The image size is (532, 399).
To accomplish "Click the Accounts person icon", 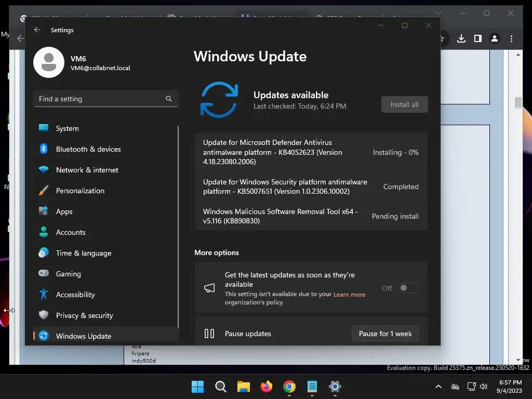I will coord(44,232).
